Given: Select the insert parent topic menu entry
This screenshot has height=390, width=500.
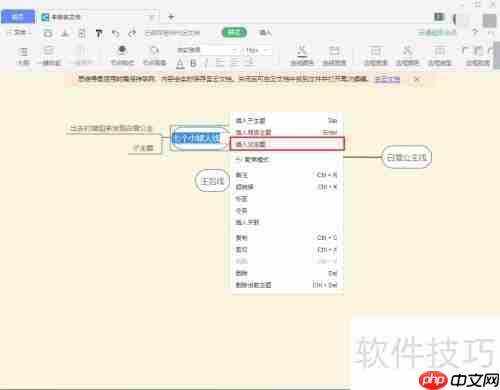Looking at the screenshot, I should tap(287, 144).
